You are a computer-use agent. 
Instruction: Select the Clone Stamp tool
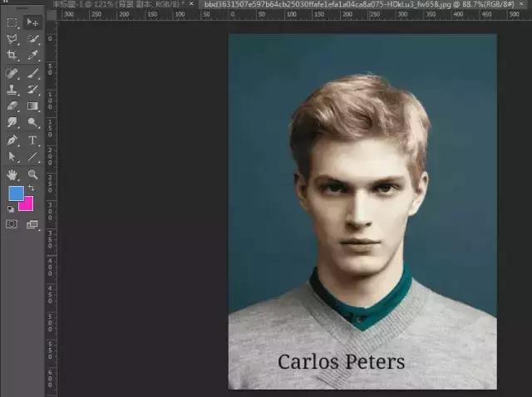pyautogui.click(x=12, y=90)
